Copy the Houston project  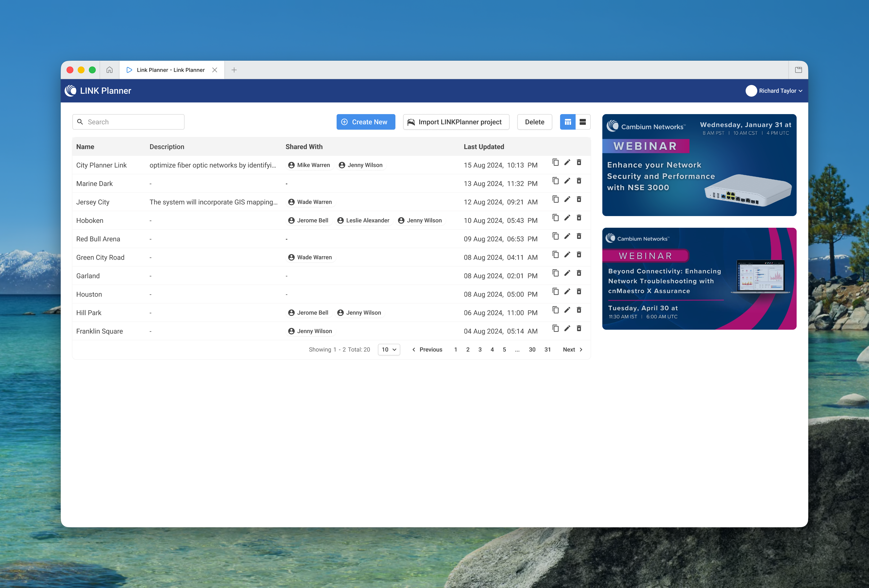[556, 291]
